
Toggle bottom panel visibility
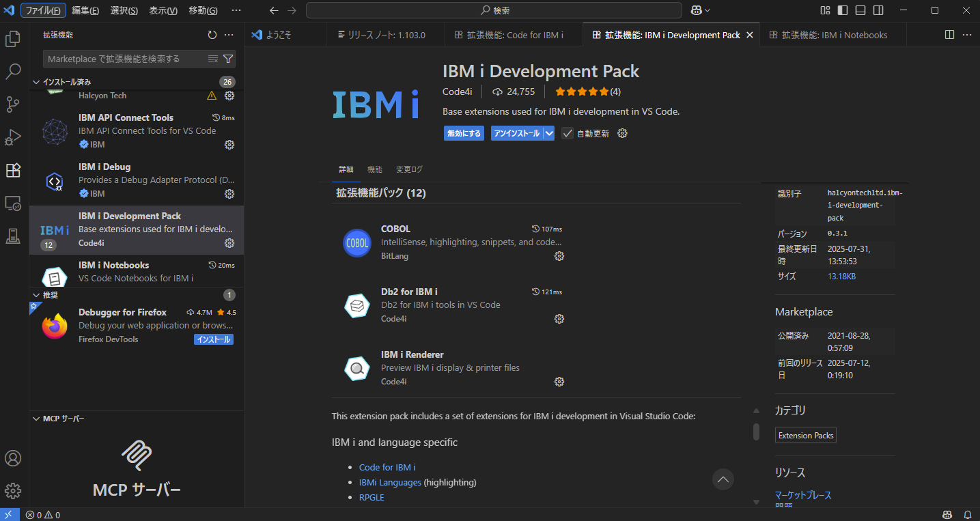pyautogui.click(x=860, y=10)
